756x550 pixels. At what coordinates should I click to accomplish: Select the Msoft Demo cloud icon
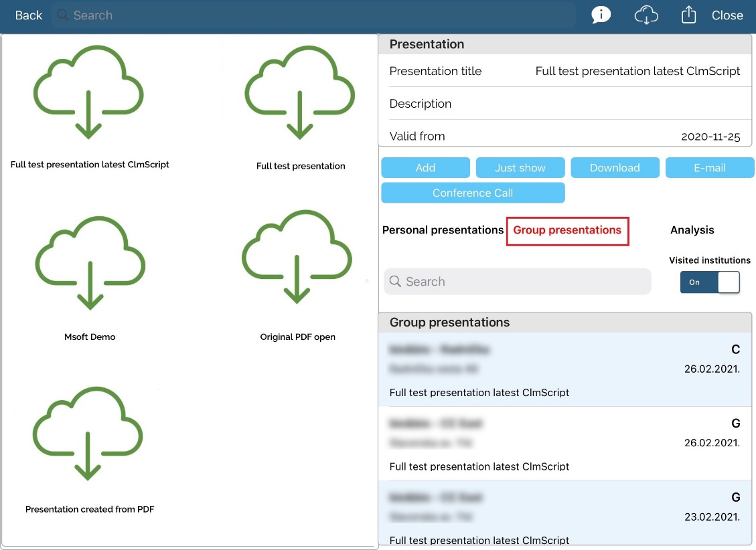90,265
